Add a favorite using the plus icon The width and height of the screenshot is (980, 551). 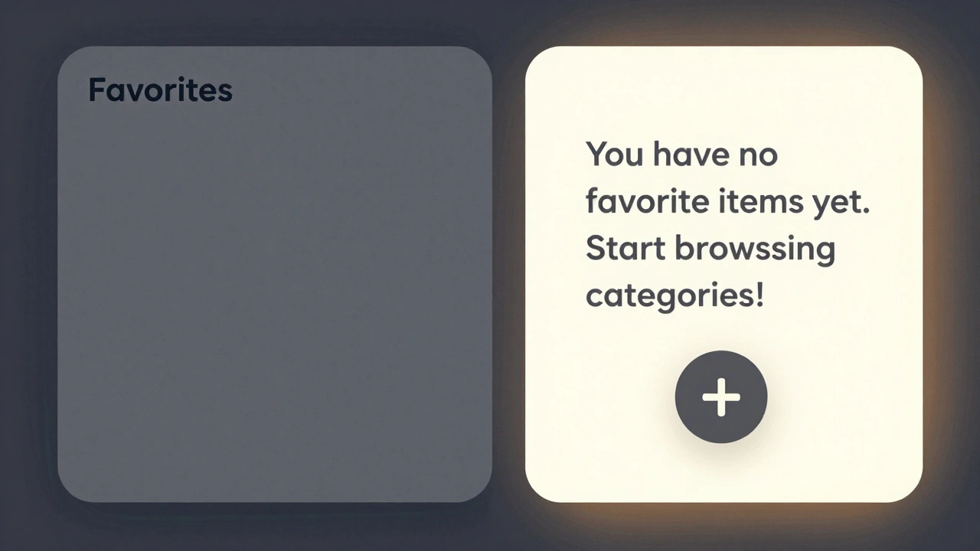(720, 397)
